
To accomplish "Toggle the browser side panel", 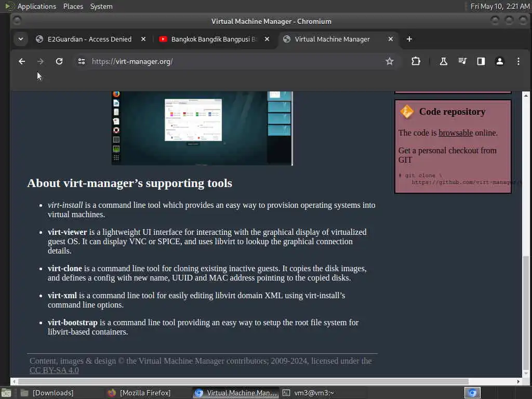I will 481,61.
